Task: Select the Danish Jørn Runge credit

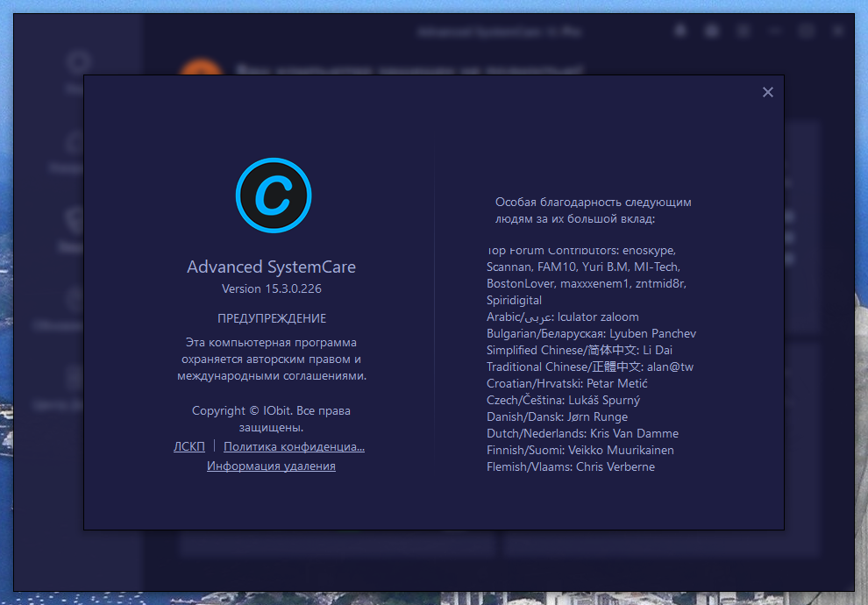Action: coord(557,416)
